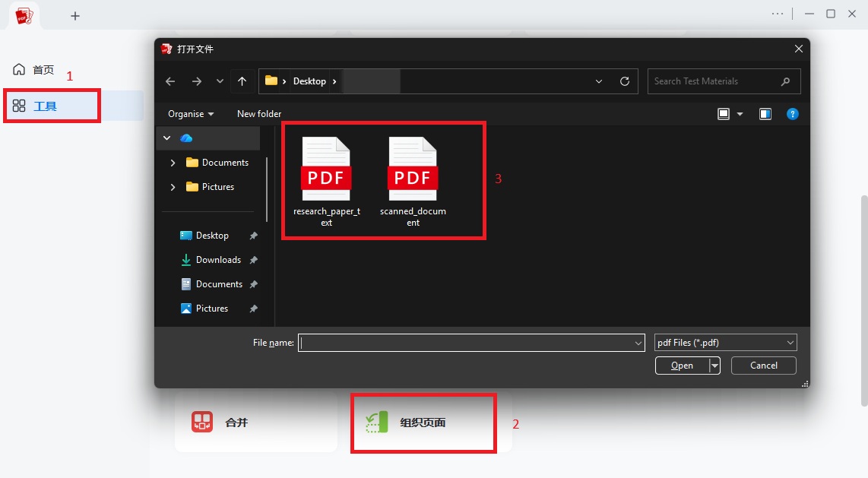Open more view options dropdown arrow

[x=740, y=114]
